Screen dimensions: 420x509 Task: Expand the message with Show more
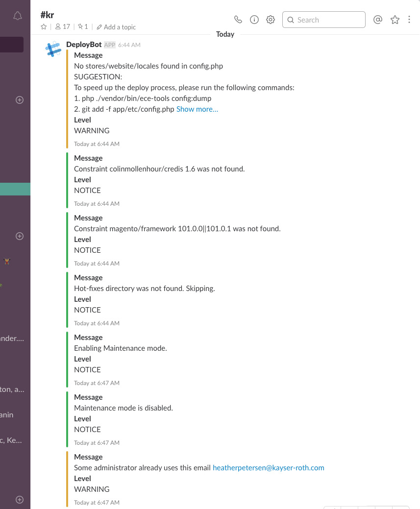tap(197, 109)
